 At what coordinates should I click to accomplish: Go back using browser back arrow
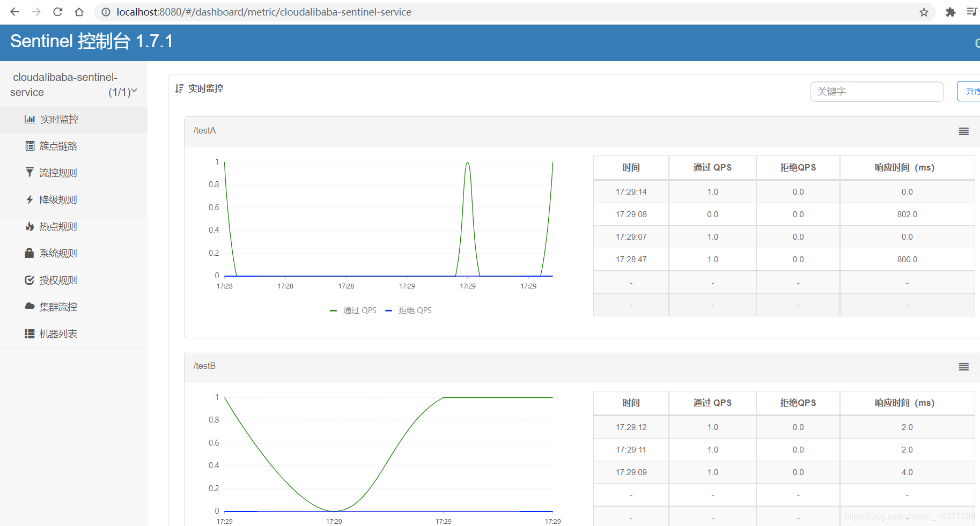[14, 12]
